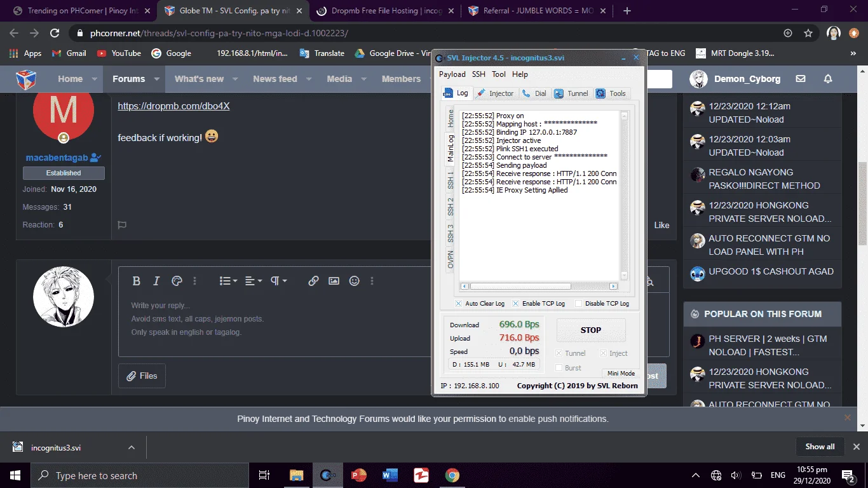Open the paragraph format dropdown in editor
Viewport: 868px width, 488px height.
279,281
